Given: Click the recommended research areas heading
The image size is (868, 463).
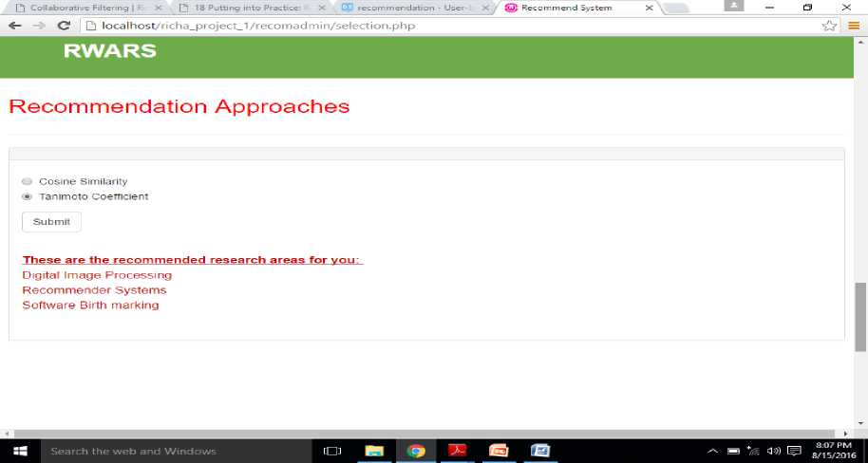Looking at the screenshot, I should pos(193,260).
